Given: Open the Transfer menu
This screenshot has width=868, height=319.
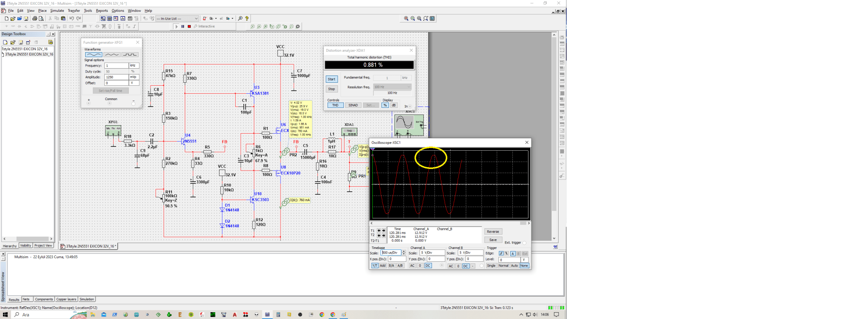Looking at the screenshot, I should [74, 11].
